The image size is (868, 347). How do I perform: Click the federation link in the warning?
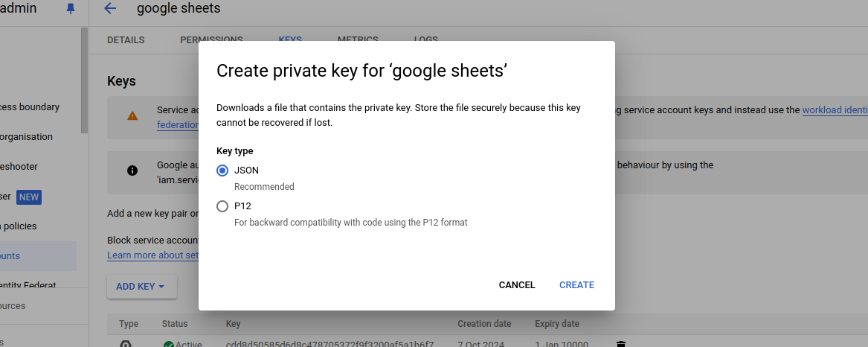[178, 124]
